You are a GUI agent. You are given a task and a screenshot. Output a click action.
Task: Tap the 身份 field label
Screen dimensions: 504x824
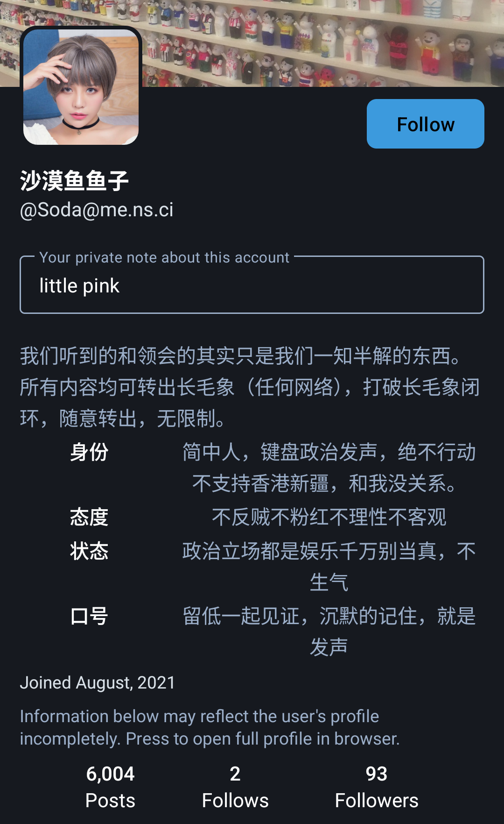click(89, 452)
